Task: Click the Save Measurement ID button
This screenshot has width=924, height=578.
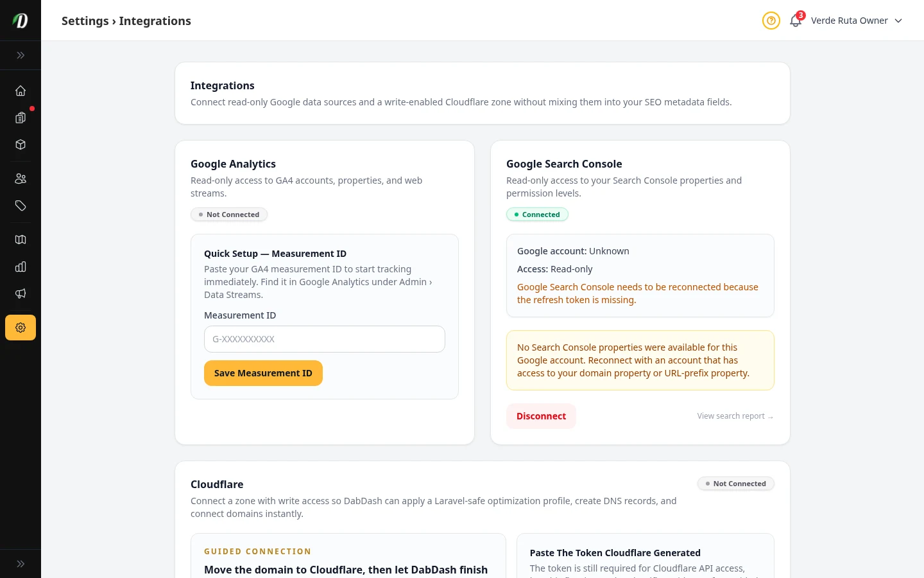Action: point(263,373)
